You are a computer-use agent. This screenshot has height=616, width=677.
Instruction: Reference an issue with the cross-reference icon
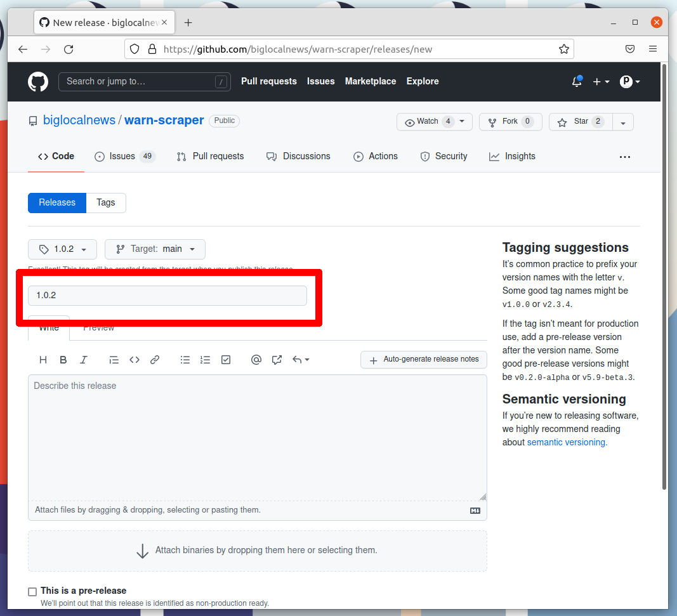277,360
